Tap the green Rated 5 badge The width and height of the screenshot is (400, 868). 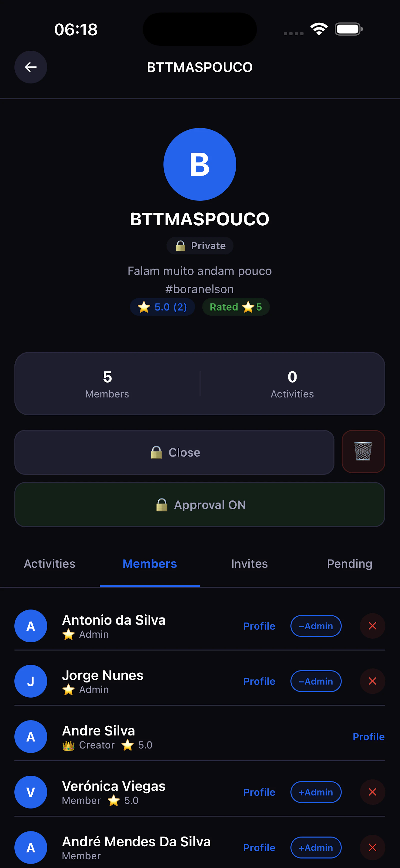point(236,307)
